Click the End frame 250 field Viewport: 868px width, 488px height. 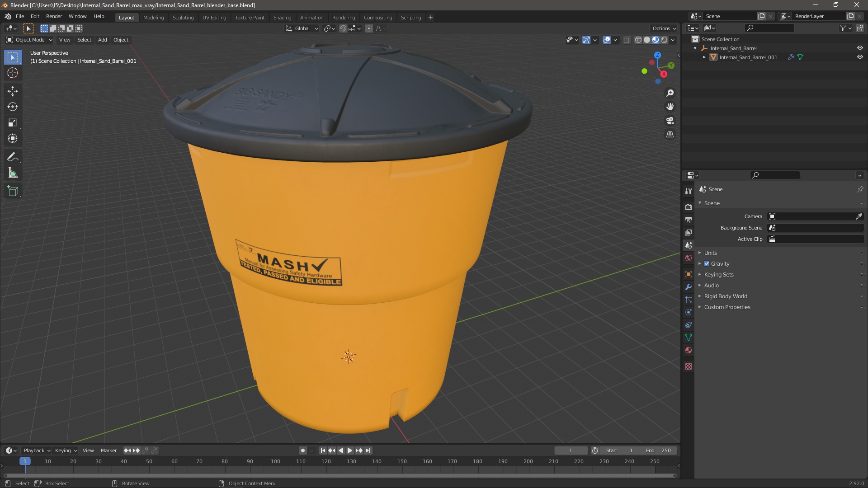click(658, 450)
